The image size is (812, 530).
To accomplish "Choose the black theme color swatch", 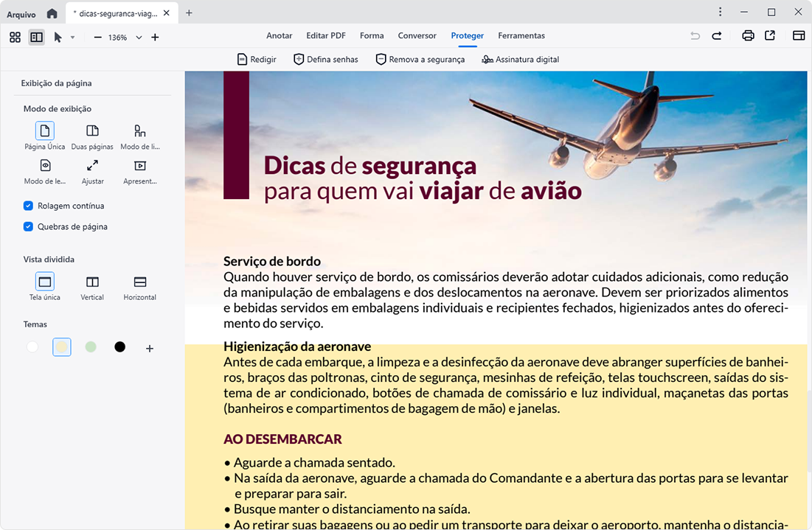I will tap(119, 347).
